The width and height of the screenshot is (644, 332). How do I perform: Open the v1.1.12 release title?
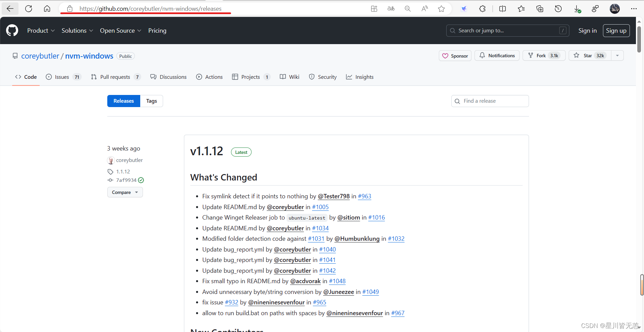point(206,151)
